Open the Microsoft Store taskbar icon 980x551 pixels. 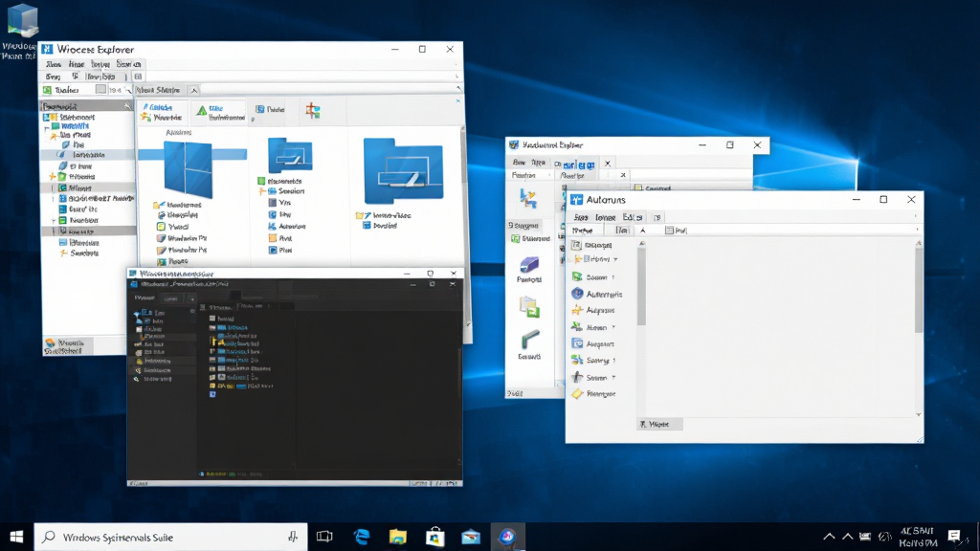point(434,537)
